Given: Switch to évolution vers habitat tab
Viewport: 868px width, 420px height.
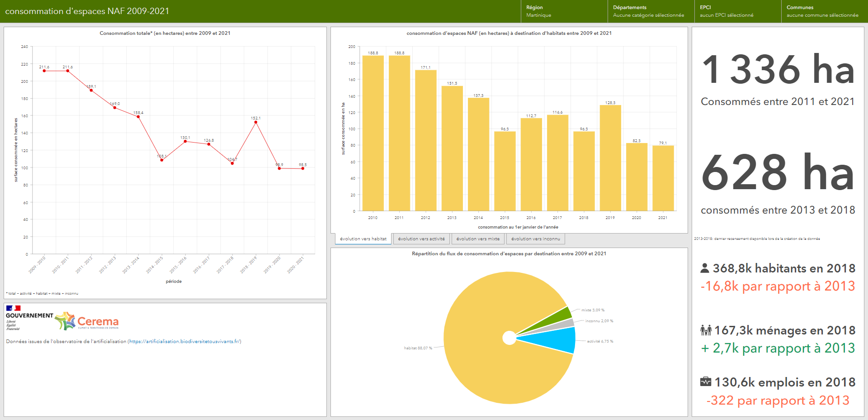Looking at the screenshot, I should coord(363,239).
